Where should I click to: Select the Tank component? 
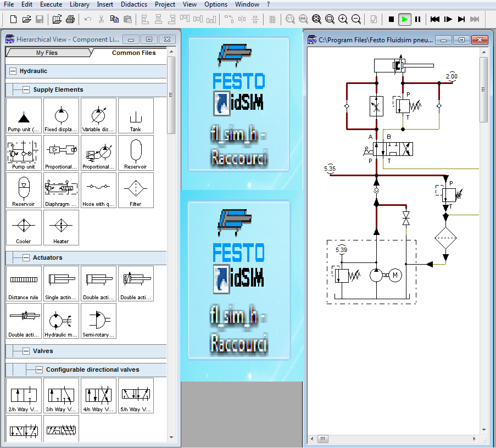pyautogui.click(x=136, y=115)
